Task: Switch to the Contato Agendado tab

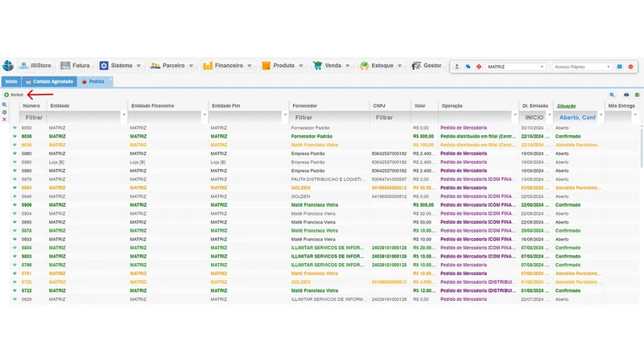Action: click(x=50, y=82)
